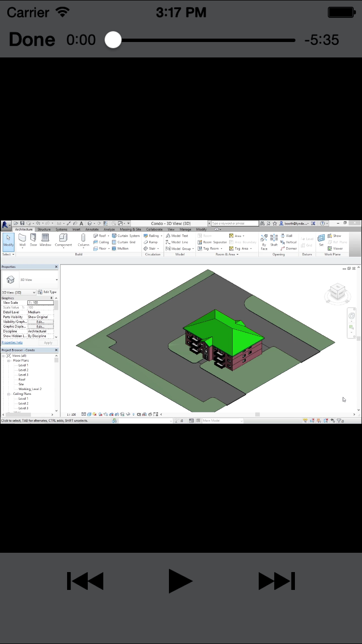The width and height of the screenshot is (362, 644).
Task: Pick the Curtain Grid tool
Action: tap(124, 242)
